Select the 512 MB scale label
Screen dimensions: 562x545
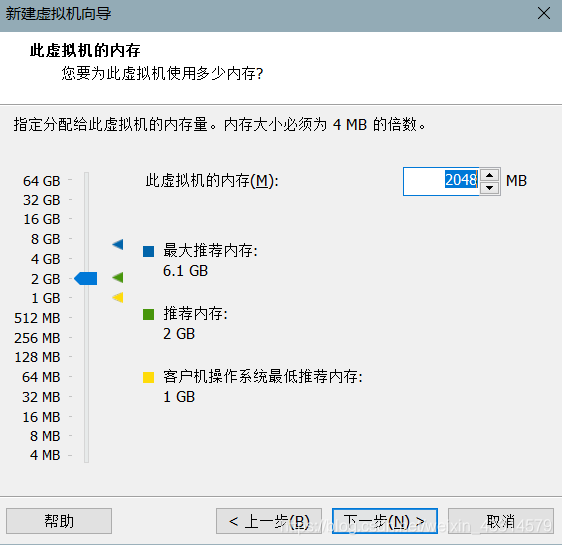(37, 318)
